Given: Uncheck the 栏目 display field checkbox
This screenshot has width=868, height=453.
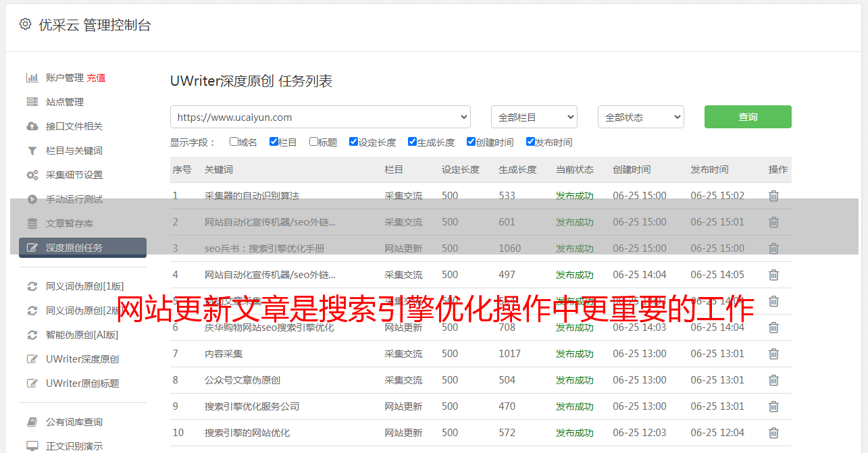Looking at the screenshot, I should tap(274, 142).
